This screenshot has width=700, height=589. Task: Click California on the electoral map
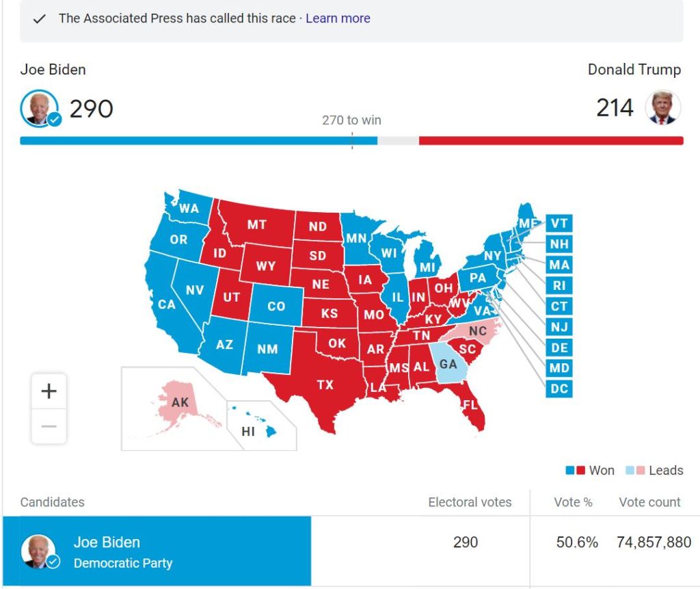click(166, 304)
